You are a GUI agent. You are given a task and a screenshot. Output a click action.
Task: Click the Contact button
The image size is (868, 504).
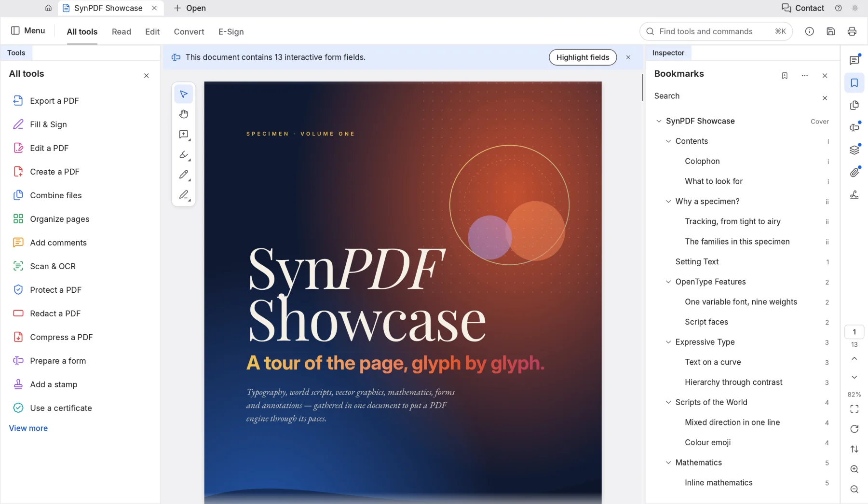[x=803, y=8]
